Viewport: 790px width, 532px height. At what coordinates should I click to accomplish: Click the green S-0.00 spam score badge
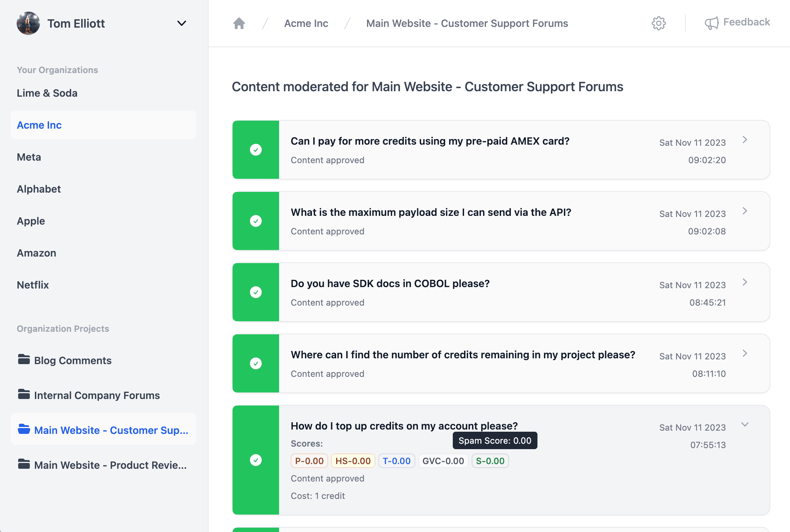coord(490,461)
